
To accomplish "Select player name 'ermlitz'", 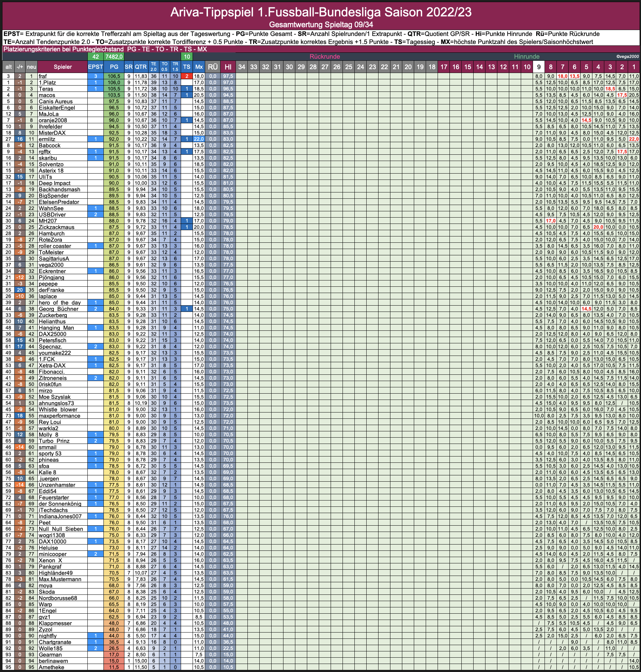I will click(x=47, y=139).
